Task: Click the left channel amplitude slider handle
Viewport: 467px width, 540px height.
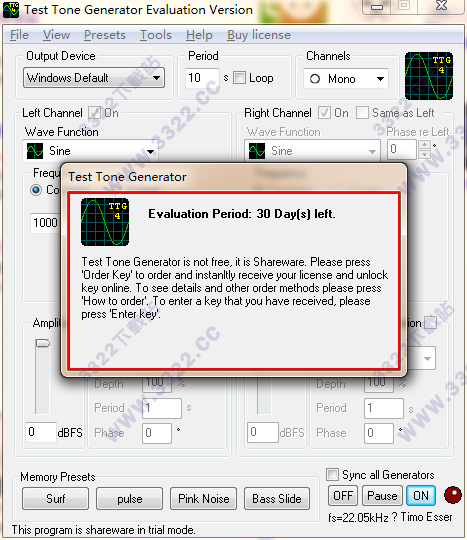Action: pyautogui.click(x=43, y=343)
